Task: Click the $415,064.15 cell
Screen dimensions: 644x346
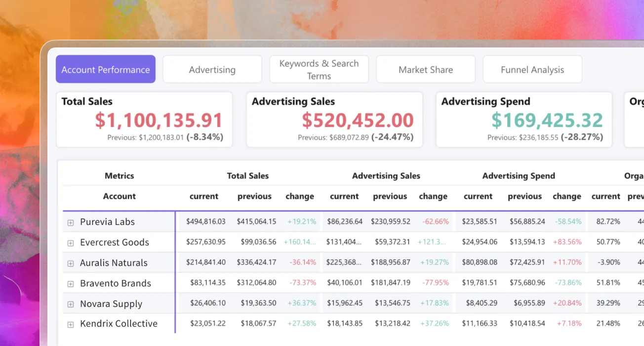Action: (256, 222)
